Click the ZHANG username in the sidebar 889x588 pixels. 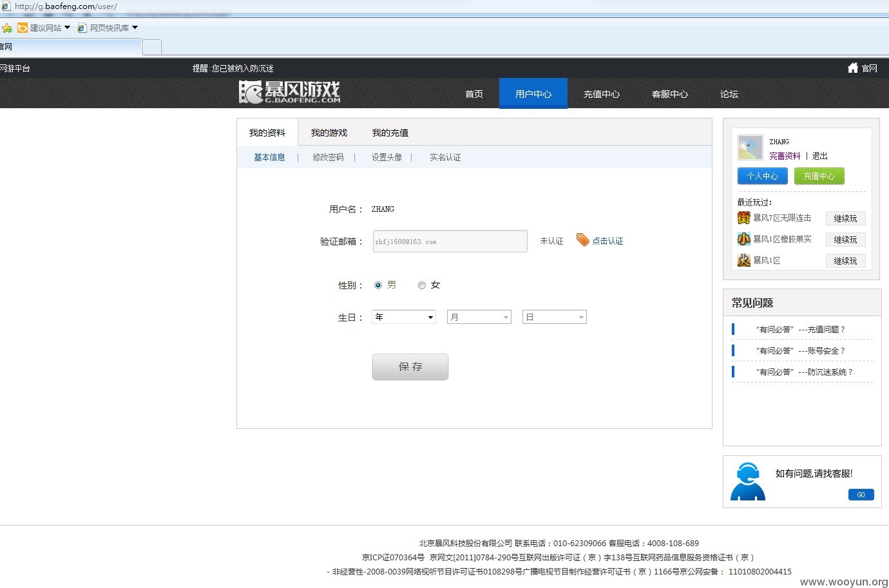tap(779, 142)
